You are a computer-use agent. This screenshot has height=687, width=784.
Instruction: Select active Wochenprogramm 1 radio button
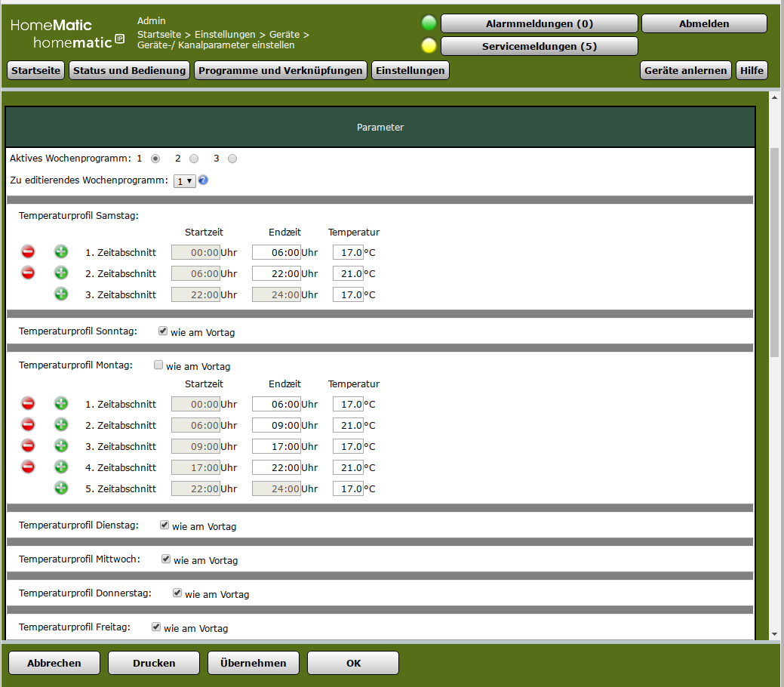pos(155,159)
